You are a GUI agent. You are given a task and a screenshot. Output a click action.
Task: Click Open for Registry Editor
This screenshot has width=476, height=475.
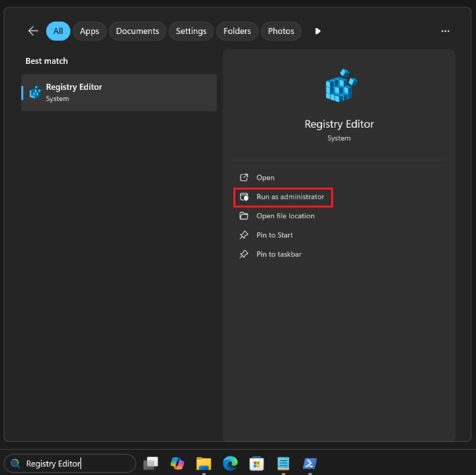(265, 177)
